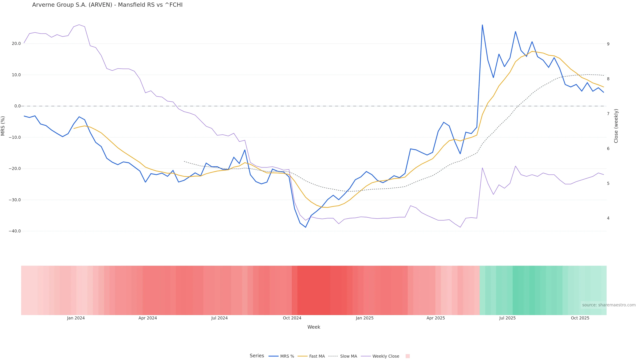Click the 'Series' legend title
This screenshot has height=362, width=644.
pos(257,356)
